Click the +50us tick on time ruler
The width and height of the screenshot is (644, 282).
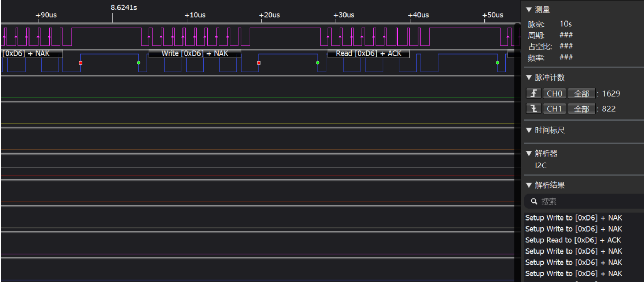point(492,15)
